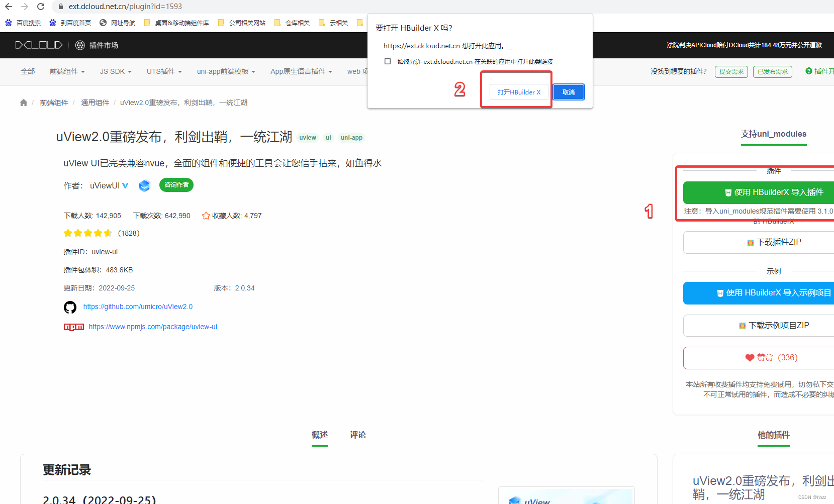The image size is (834, 504).
Task: Click 下载示例项目ZIP button
Action: coord(759,326)
